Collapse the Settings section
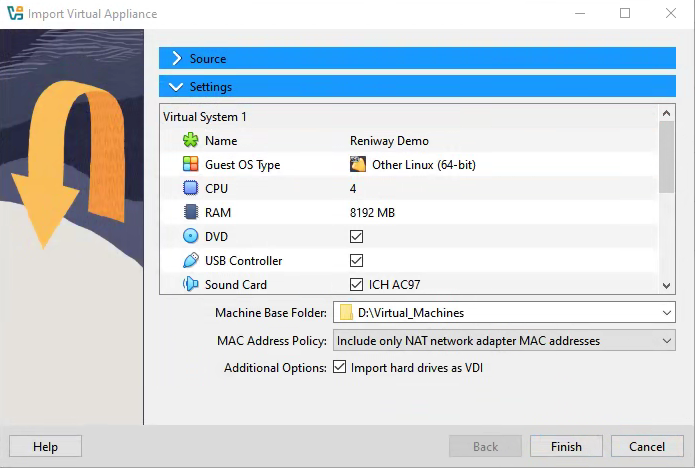 (417, 86)
